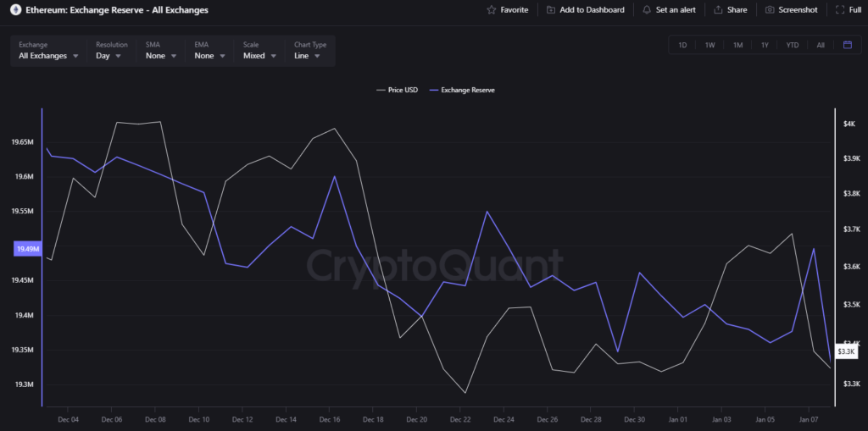The height and width of the screenshot is (431, 868).
Task: Click the Screenshot label
Action: tap(798, 10)
